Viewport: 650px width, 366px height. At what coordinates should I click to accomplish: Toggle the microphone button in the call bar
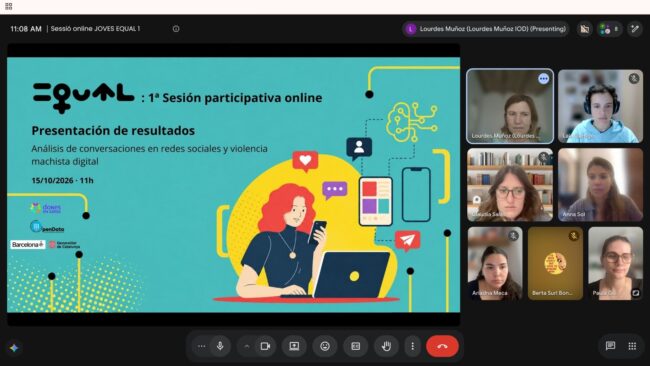pyautogui.click(x=220, y=346)
